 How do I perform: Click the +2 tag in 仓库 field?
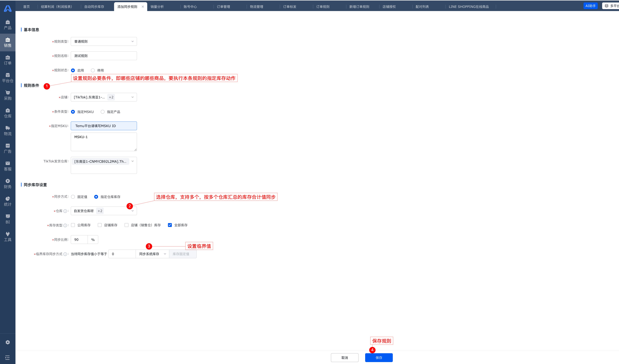click(x=100, y=211)
